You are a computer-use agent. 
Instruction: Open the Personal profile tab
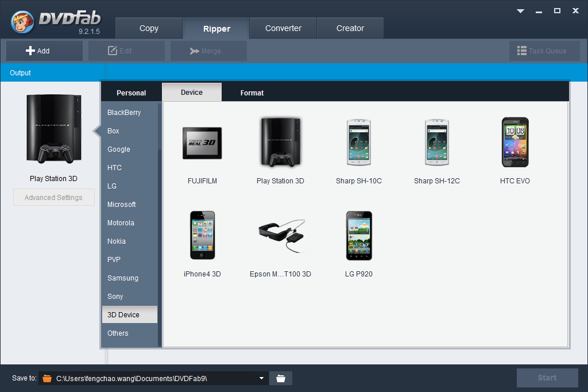coord(131,93)
